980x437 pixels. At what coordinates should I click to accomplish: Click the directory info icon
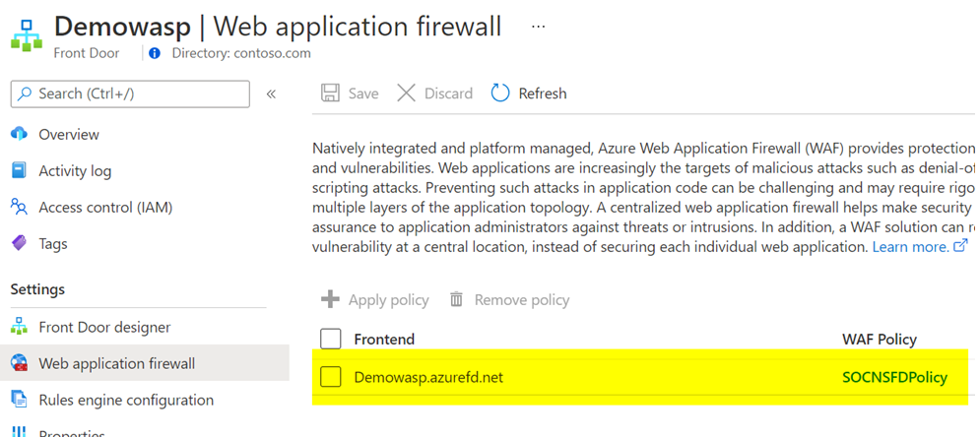[155, 53]
